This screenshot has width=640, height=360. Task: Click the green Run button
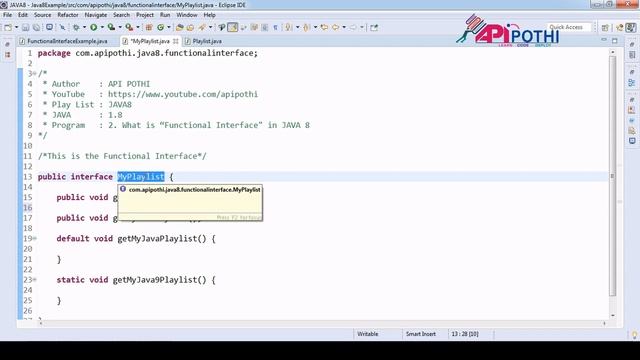[94, 27]
